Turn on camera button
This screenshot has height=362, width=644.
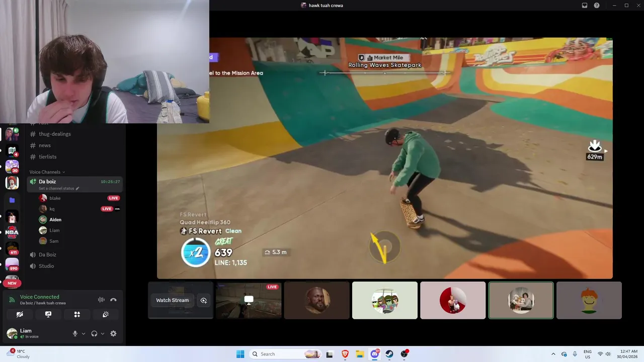pos(20,314)
